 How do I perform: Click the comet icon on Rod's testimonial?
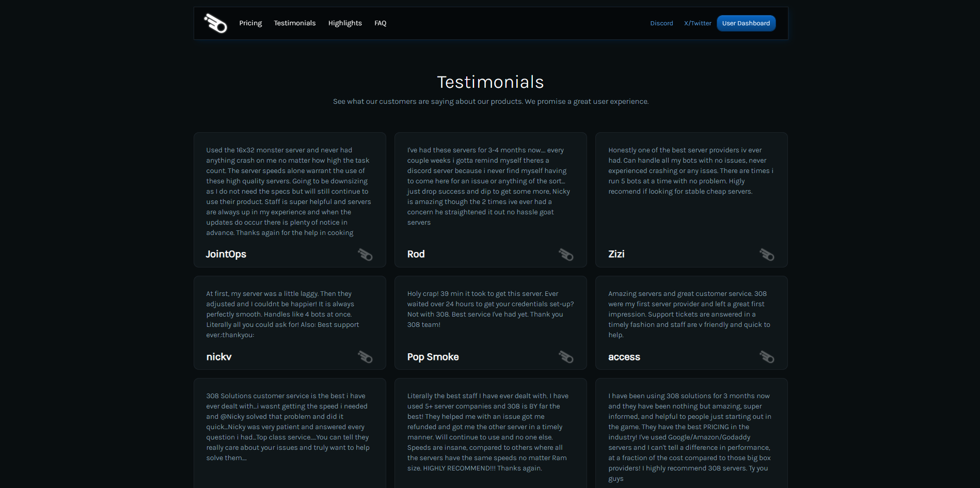point(566,255)
